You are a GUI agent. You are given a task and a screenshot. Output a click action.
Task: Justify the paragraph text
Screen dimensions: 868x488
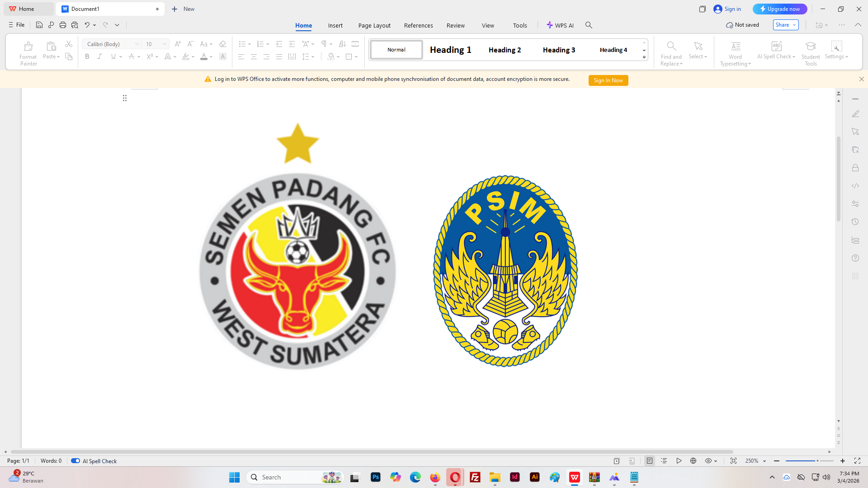tap(279, 56)
